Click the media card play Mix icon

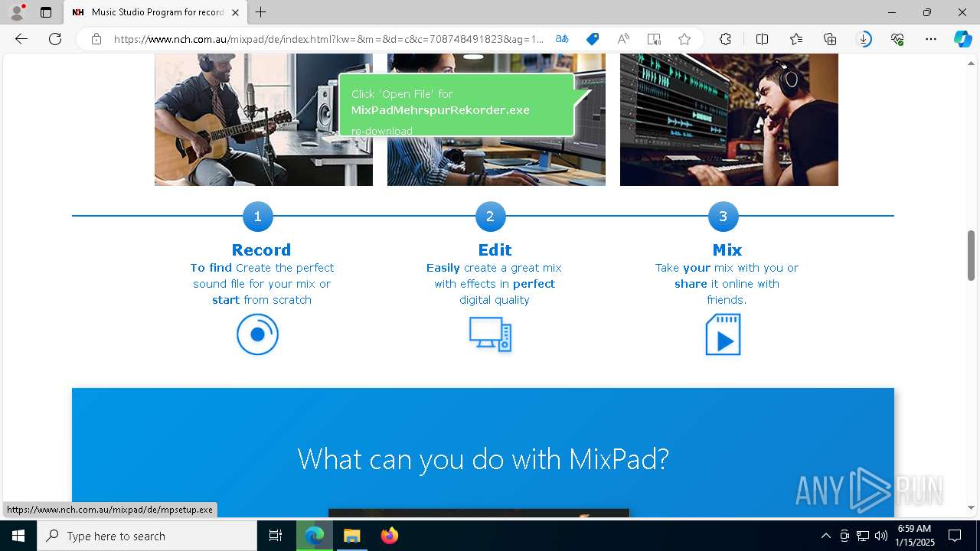(723, 334)
